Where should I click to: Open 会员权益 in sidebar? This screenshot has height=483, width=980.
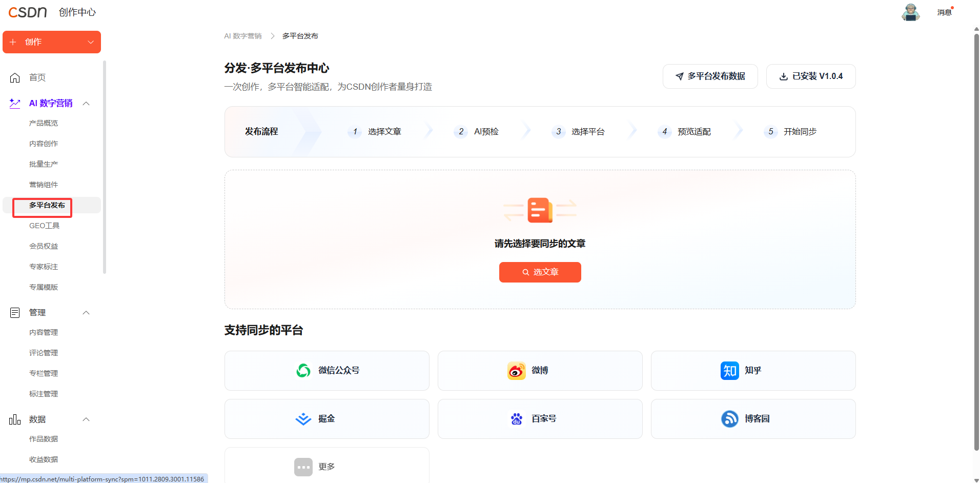point(44,246)
